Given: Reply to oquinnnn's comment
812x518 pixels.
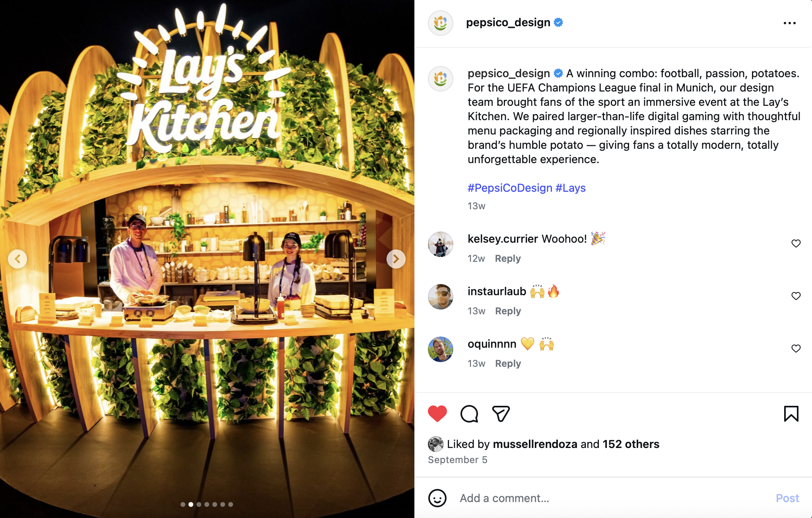Looking at the screenshot, I should (508, 364).
